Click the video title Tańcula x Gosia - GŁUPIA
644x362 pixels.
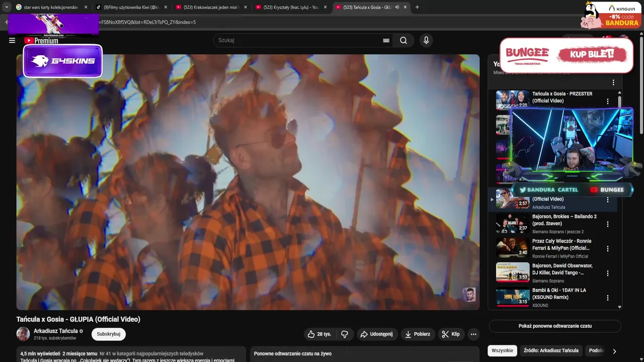point(78,319)
